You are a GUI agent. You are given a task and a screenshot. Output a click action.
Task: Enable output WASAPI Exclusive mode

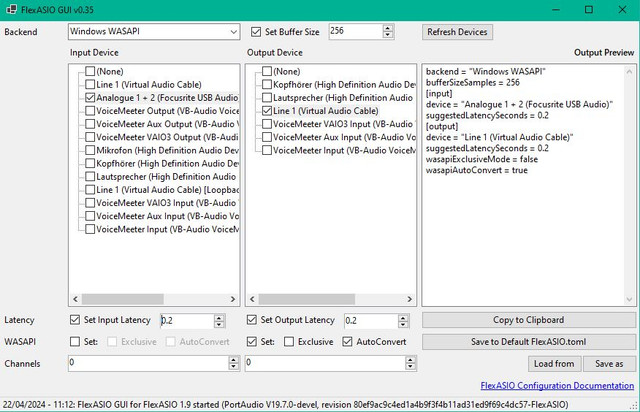click(289, 342)
